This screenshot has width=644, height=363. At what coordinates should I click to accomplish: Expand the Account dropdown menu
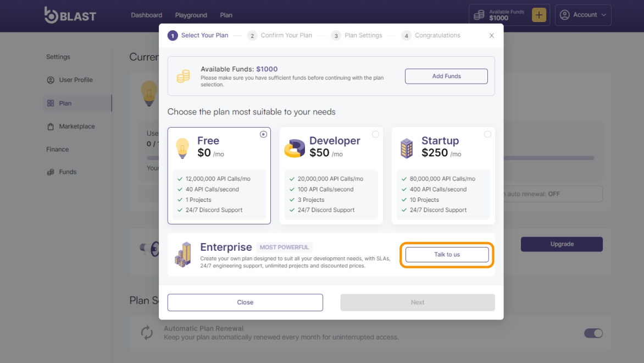pos(583,15)
